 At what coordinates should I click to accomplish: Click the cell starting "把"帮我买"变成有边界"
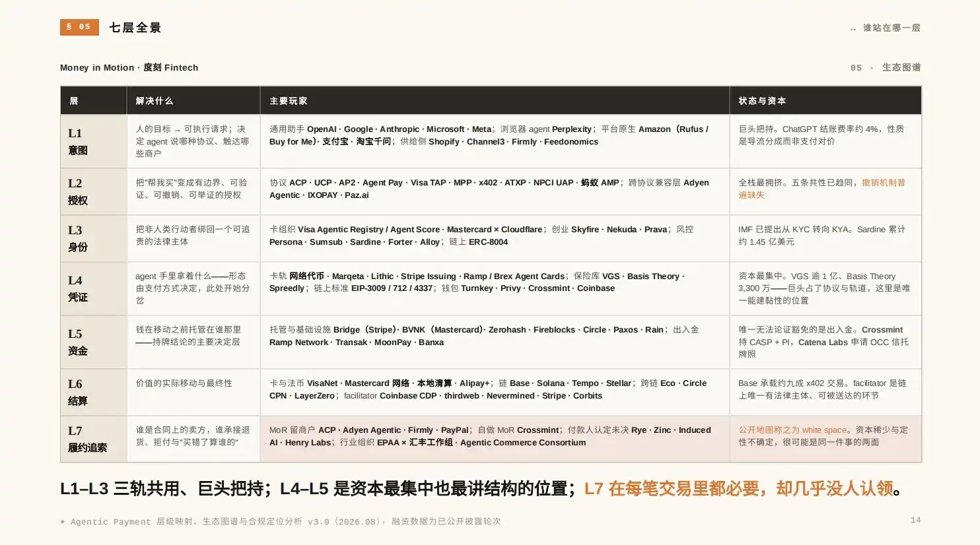[193, 191]
